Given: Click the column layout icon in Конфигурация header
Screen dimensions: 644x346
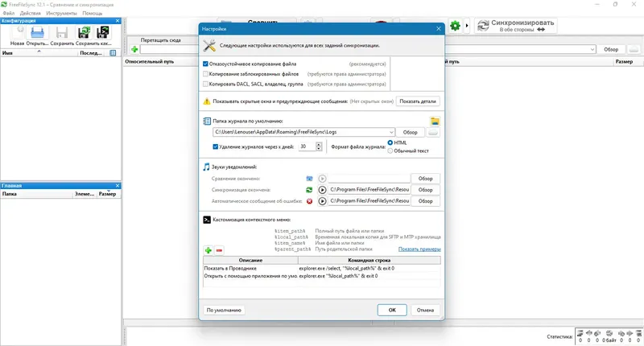Looking at the screenshot, I should click(113, 53).
